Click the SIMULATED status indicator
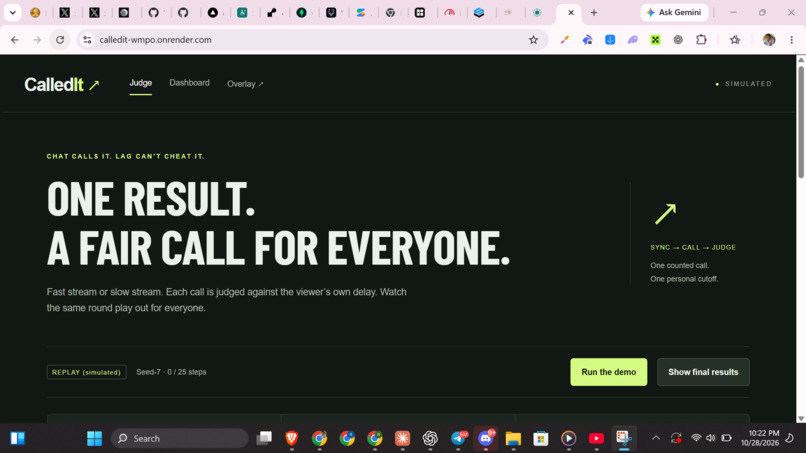Viewport: 806px width, 453px height. (744, 84)
